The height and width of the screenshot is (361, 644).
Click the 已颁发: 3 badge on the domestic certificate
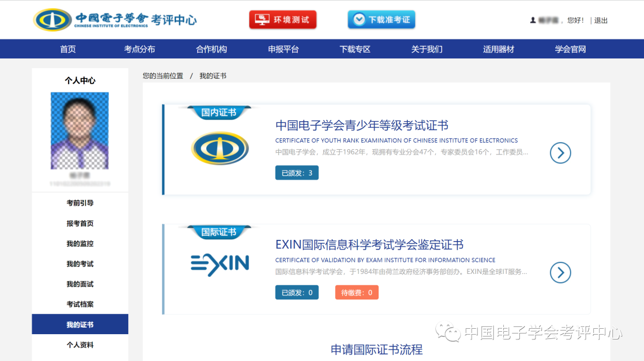click(296, 172)
